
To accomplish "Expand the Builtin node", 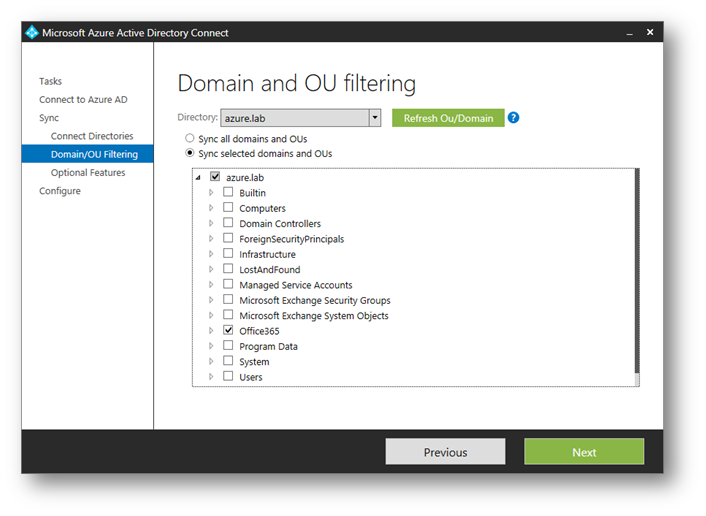I will click(x=211, y=192).
